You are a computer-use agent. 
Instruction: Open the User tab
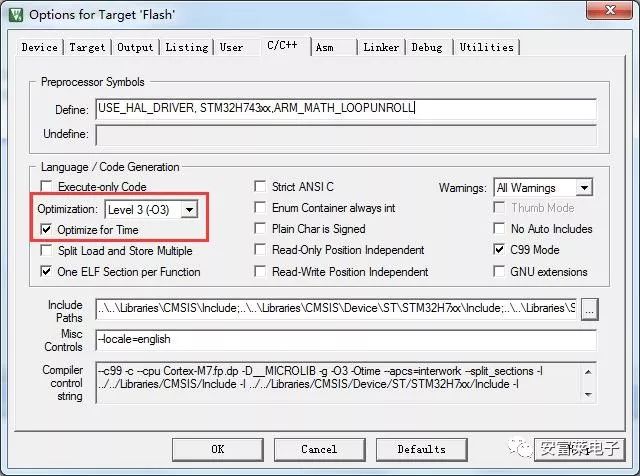coord(231,47)
